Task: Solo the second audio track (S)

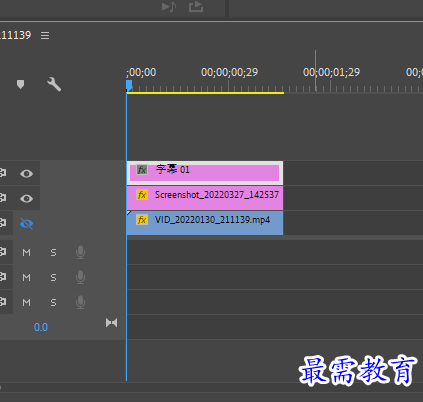Action: 53,278
